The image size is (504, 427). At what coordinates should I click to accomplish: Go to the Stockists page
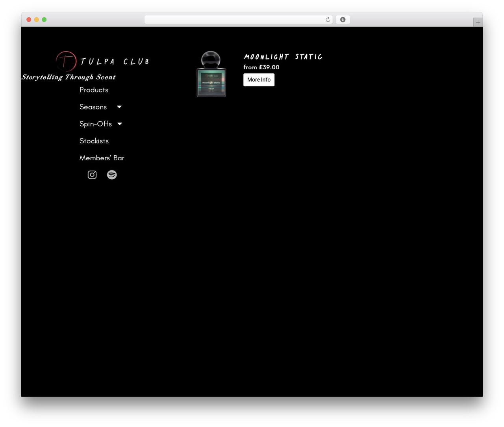coord(94,141)
